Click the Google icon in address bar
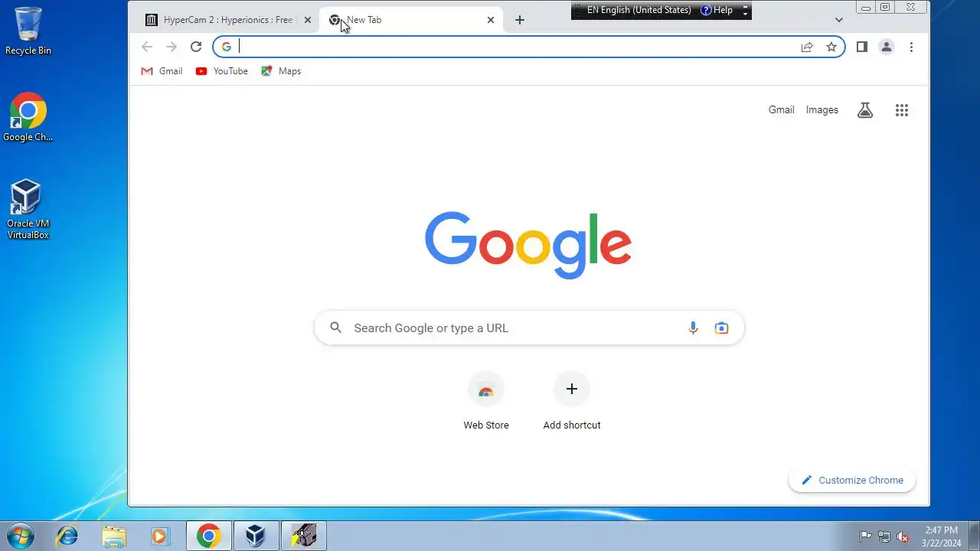The width and height of the screenshot is (980, 551). tap(227, 47)
